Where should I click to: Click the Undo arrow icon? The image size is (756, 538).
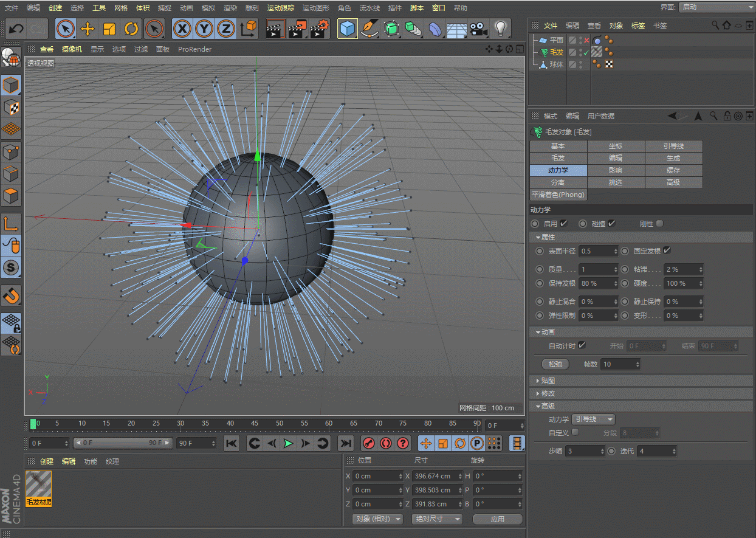point(16,29)
